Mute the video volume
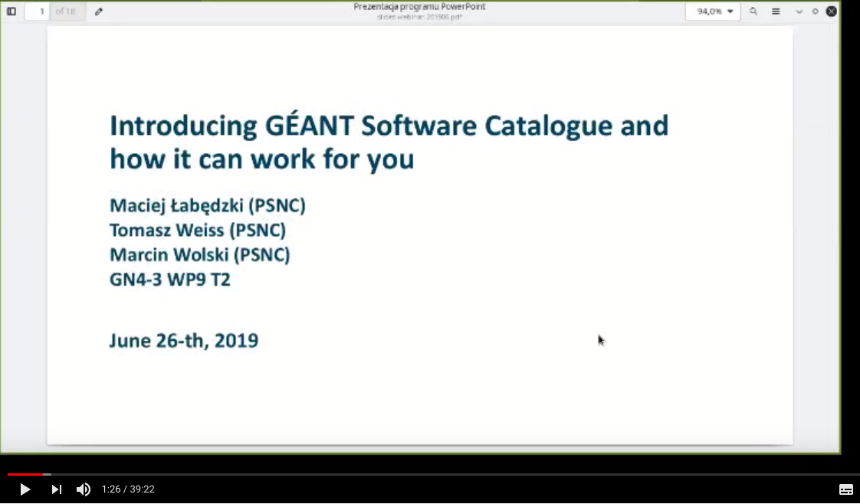 [84, 489]
